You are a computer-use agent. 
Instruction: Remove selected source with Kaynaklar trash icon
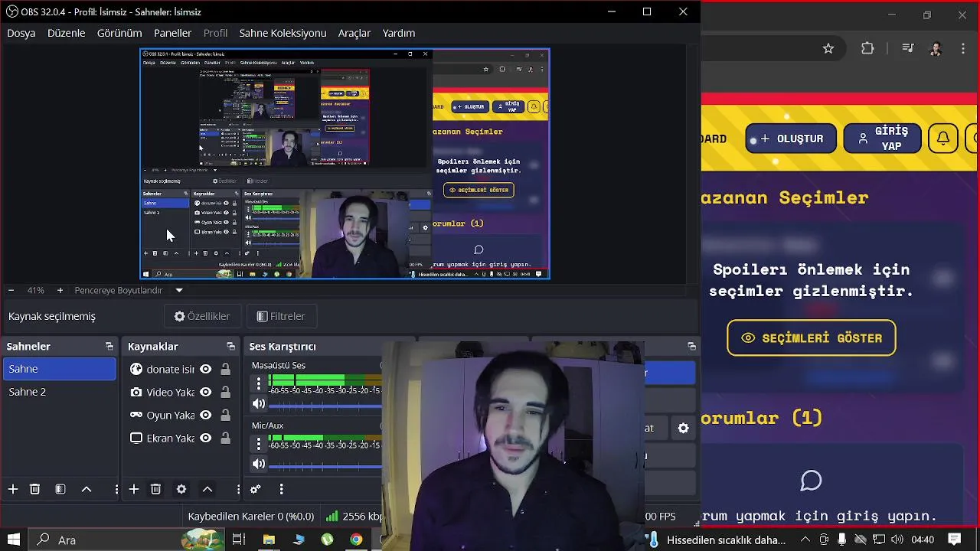pyautogui.click(x=155, y=489)
